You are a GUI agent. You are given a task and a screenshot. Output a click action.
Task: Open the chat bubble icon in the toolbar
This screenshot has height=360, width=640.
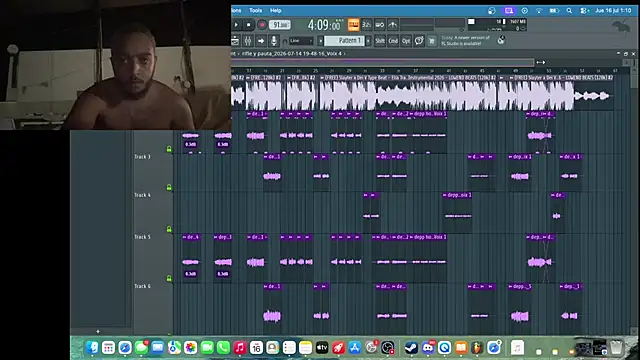coord(419,41)
